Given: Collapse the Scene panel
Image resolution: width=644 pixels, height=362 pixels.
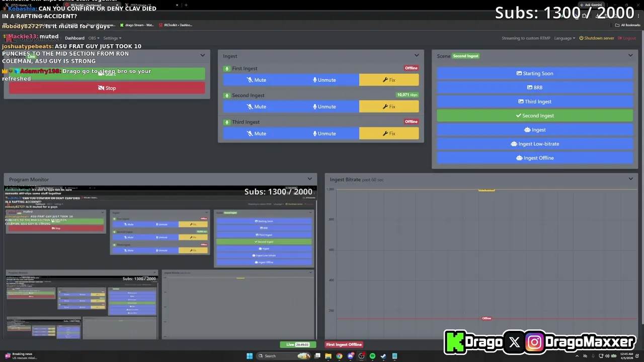Looking at the screenshot, I should pyautogui.click(x=630, y=55).
